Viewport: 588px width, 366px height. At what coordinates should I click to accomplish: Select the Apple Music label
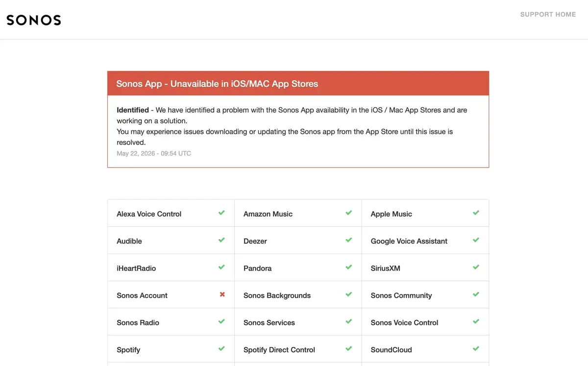coord(392,214)
